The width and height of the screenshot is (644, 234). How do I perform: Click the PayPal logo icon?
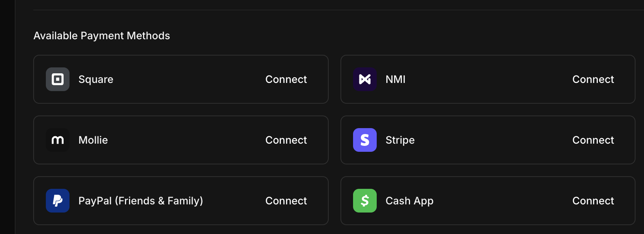coord(57,201)
